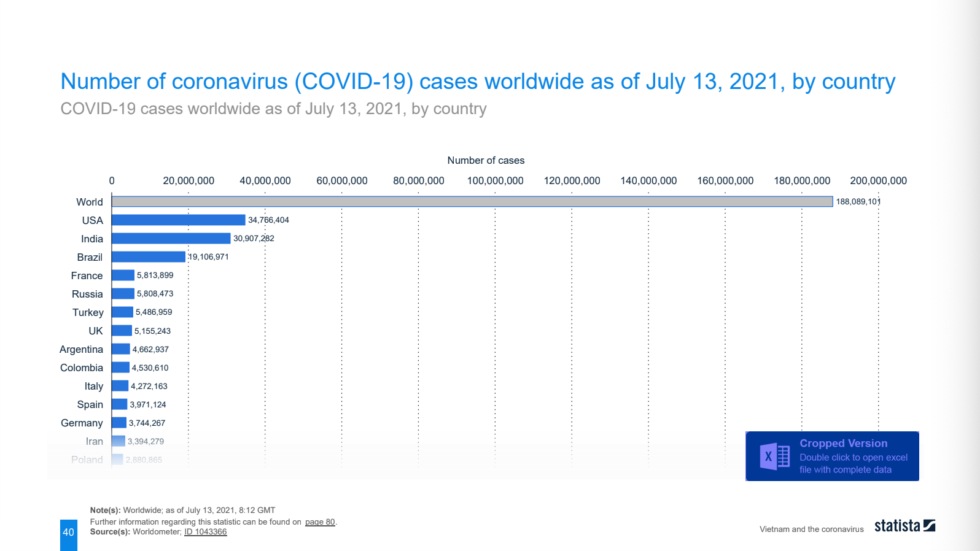Click the value 5,813,899 for France

point(155,275)
